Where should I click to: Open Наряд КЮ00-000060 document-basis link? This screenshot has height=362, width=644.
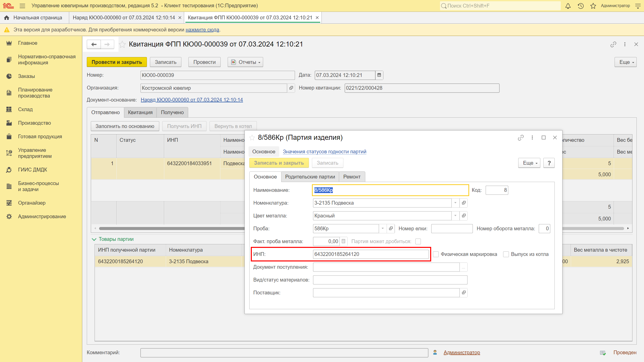pos(192,100)
